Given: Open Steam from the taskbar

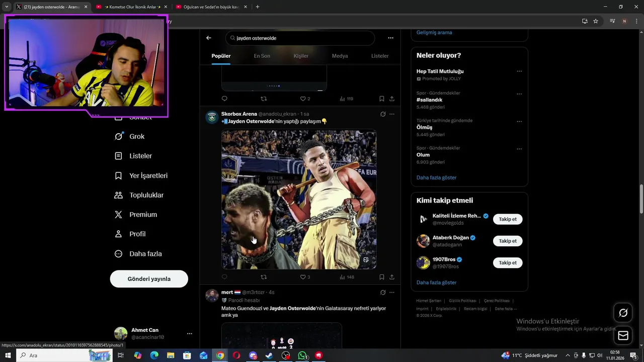Looking at the screenshot, I should 269,355.
